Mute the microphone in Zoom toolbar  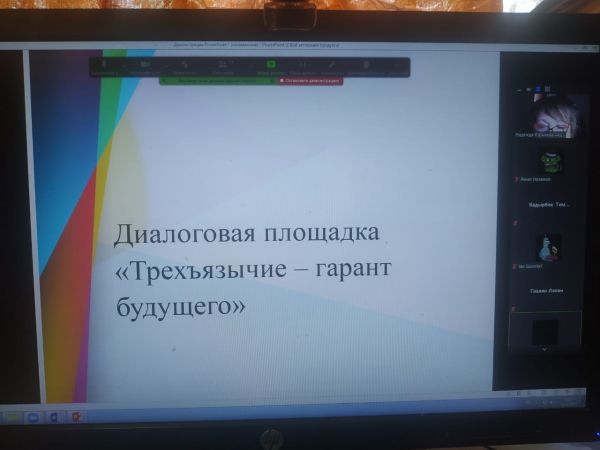(x=103, y=66)
